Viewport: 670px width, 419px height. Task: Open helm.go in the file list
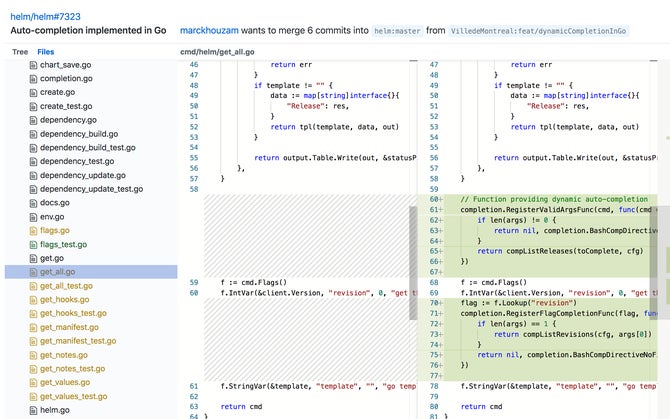55,410
